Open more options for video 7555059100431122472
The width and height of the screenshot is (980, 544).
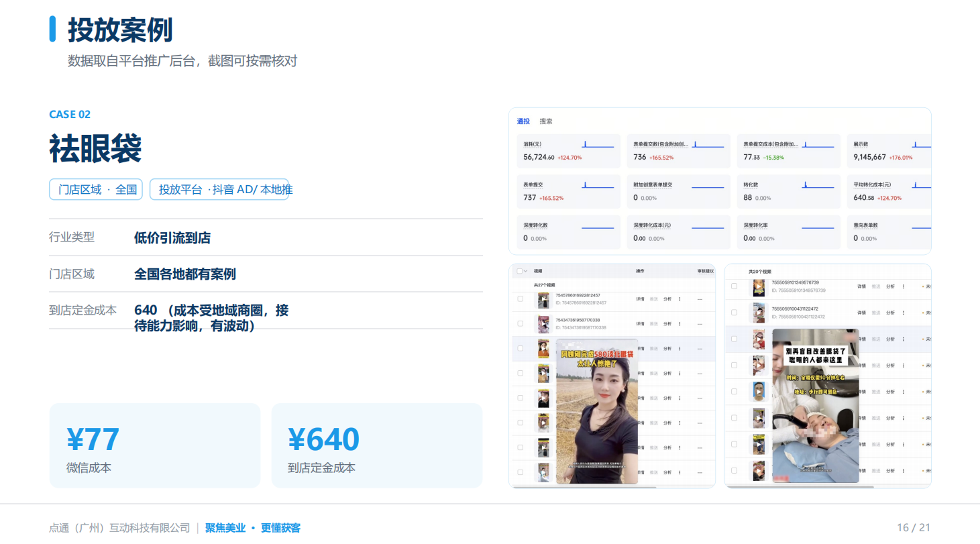coord(903,313)
